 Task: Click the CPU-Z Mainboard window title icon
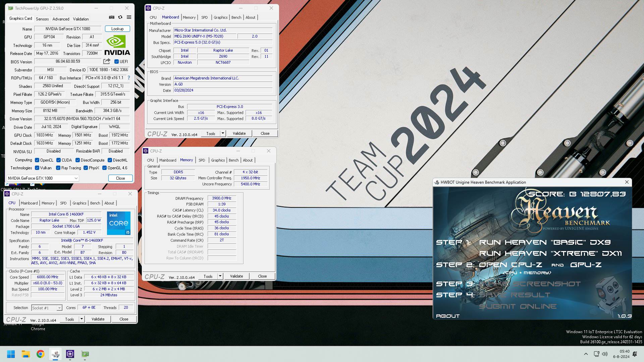click(x=148, y=8)
